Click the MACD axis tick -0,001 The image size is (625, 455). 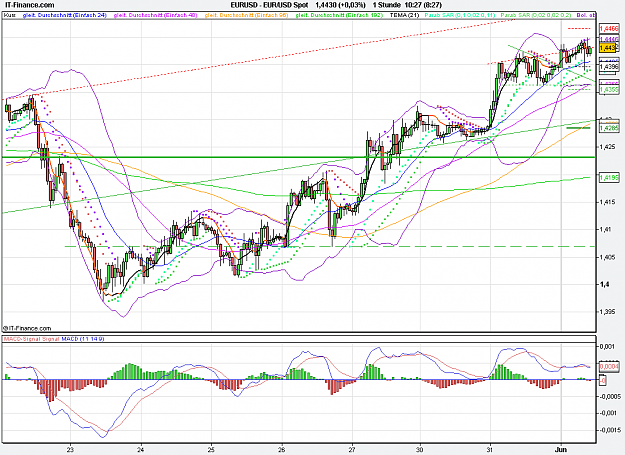608,413
